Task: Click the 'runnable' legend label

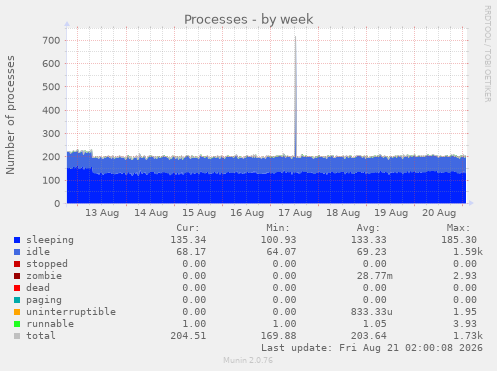Action: click(x=50, y=324)
